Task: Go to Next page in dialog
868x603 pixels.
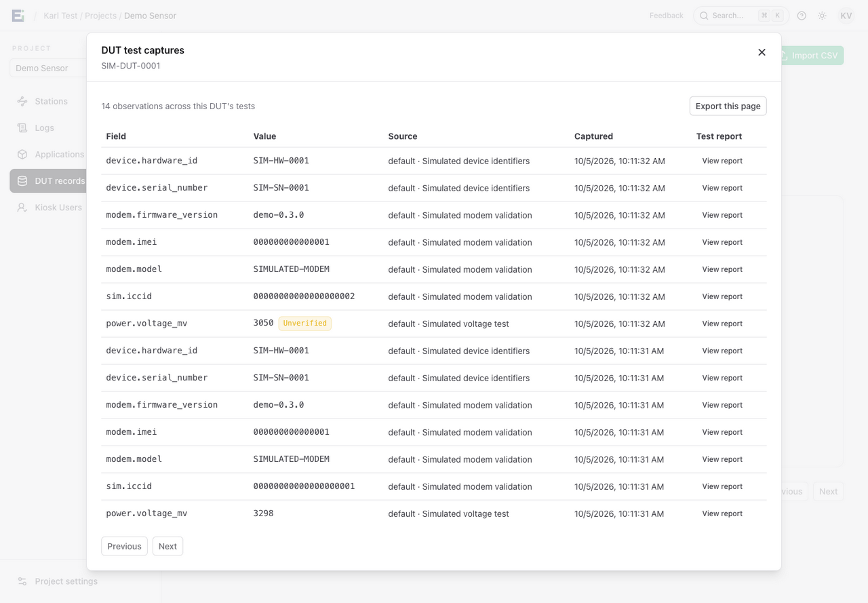Action: tap(167, 546)
